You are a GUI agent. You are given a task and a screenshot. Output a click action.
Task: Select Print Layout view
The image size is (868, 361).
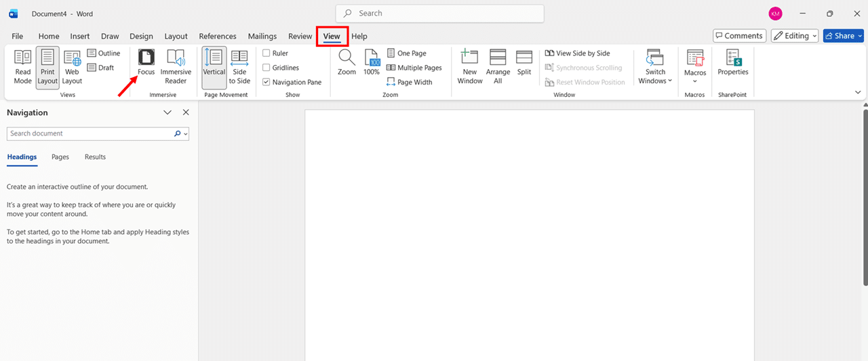(47, 67)
